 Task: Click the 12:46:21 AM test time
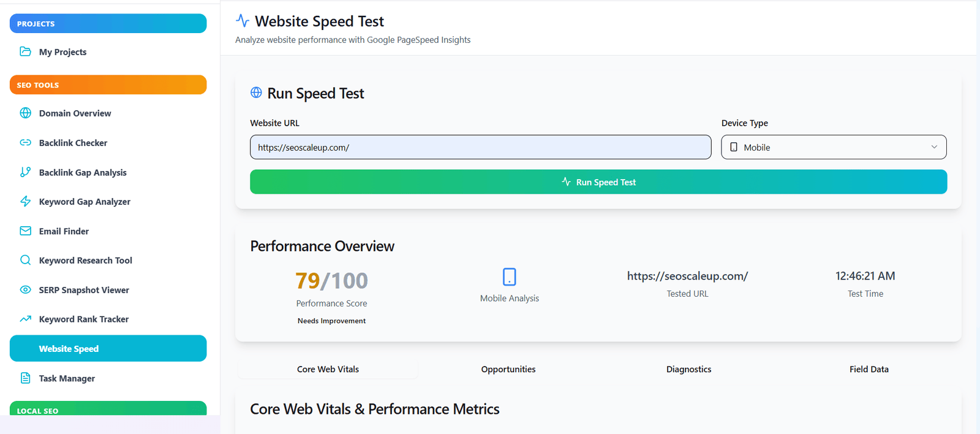tap(865, 276)
